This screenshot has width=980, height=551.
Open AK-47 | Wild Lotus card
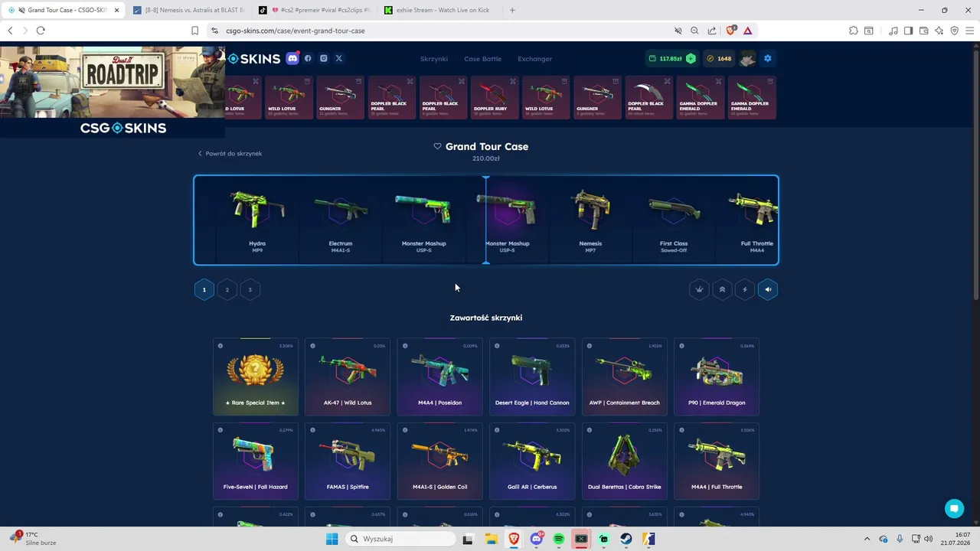pyautogui.click(x=348, y=377)
